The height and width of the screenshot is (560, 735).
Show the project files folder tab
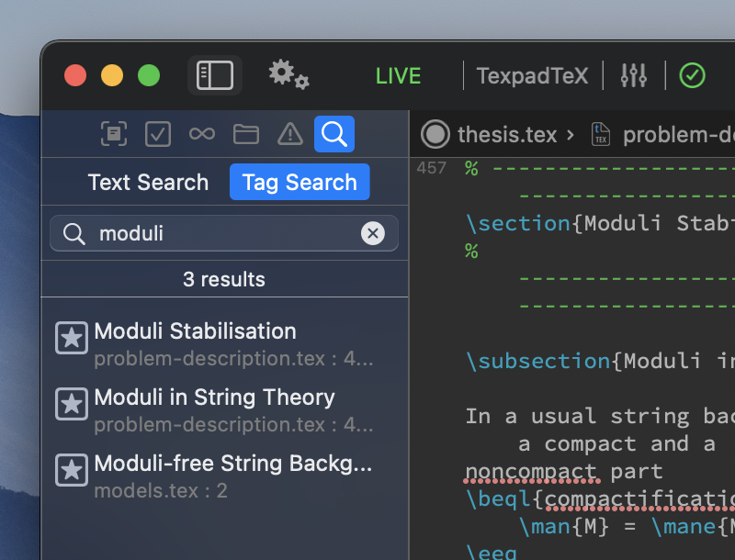(x=246, y=134)
